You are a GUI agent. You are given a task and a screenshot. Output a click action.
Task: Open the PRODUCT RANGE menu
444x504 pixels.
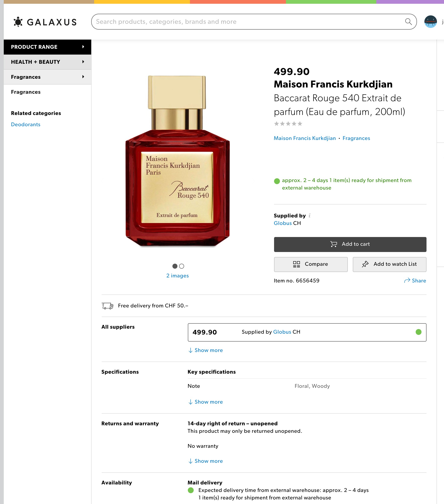pyautogui.click(x=47, y=47)
